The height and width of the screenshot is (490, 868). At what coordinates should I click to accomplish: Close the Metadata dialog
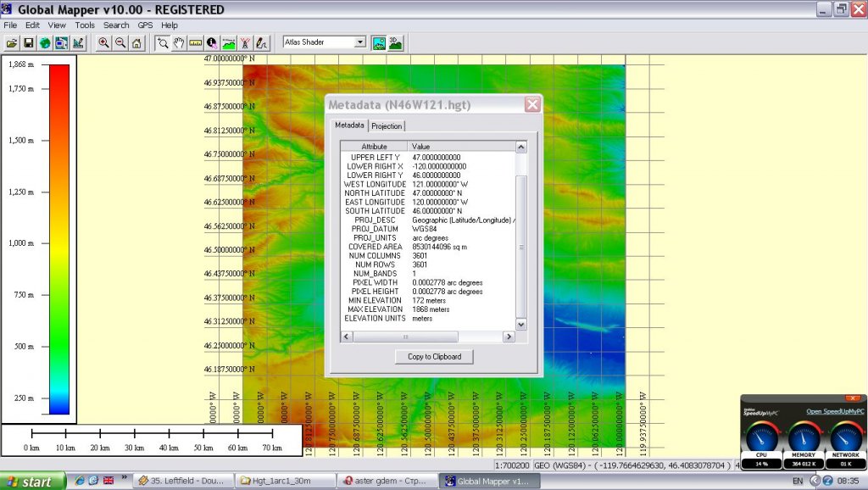531,105
